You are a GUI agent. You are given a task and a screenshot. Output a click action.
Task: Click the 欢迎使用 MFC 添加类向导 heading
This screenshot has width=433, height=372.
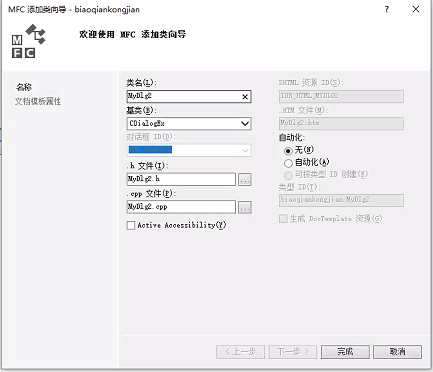133,34
